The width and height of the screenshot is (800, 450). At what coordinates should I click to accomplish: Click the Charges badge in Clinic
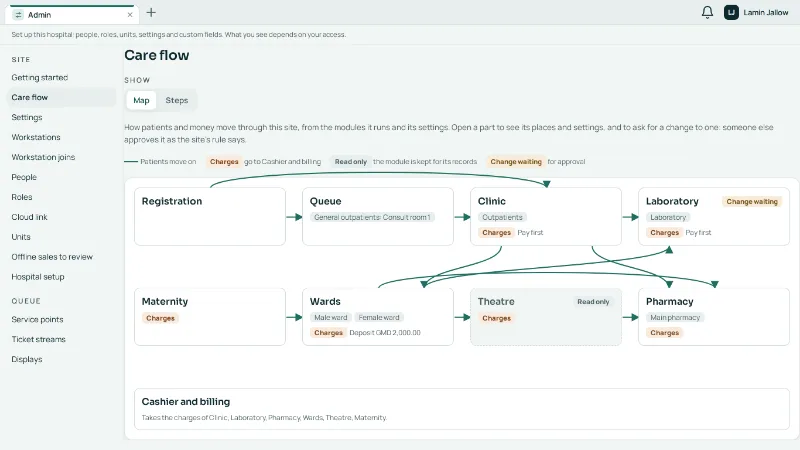coord(496,233)
